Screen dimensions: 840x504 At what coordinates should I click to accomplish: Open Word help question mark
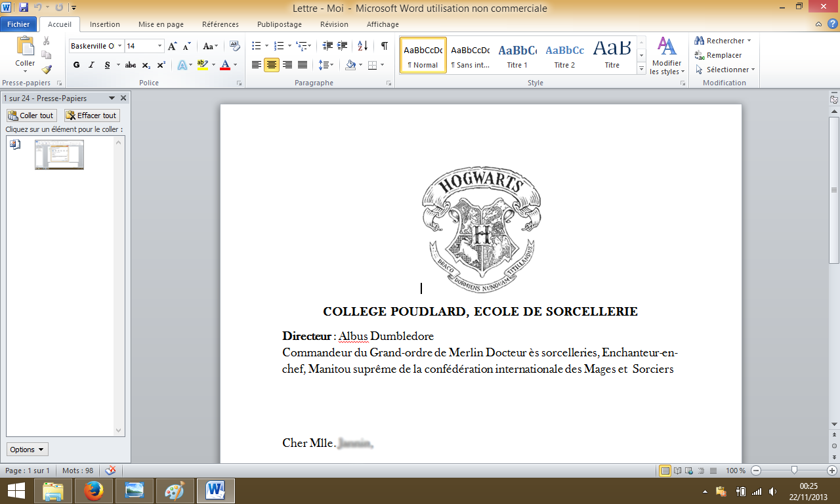pyautogui.click(x=833, y=24)
